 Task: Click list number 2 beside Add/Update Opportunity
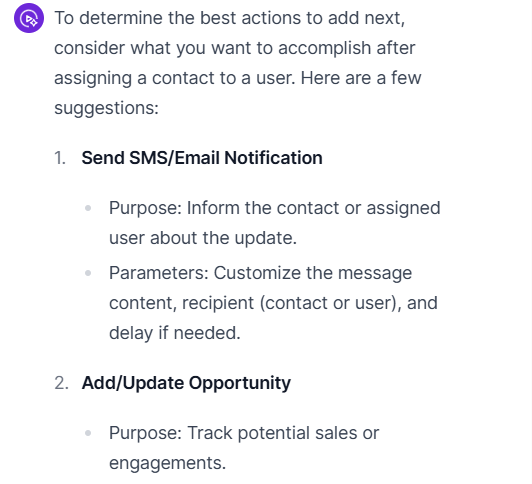click(x=61, y=383)
